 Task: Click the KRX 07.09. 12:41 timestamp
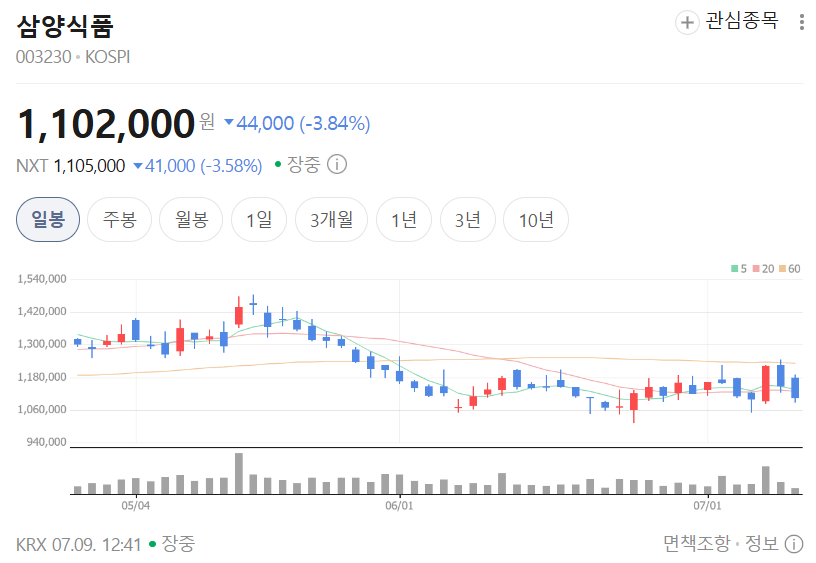click(79, 545)
